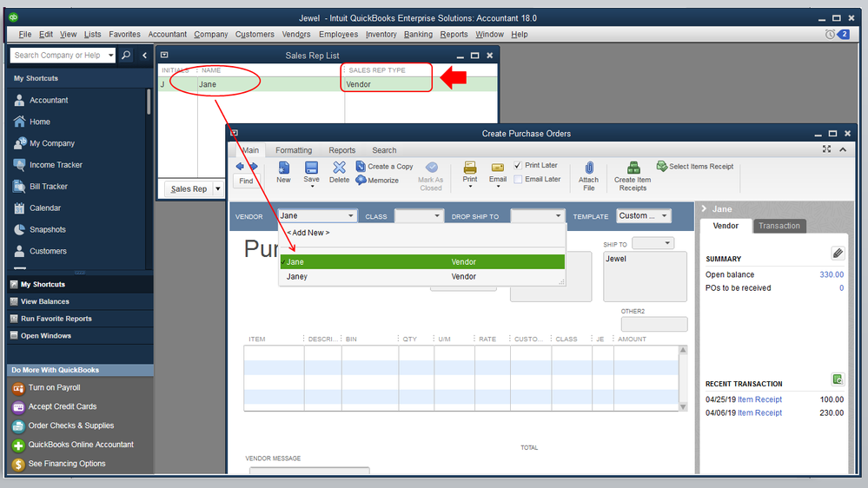Open the Ship To dropdown
Image resolution: width=868 pixels, height=488 pixels.
point(667,243)
